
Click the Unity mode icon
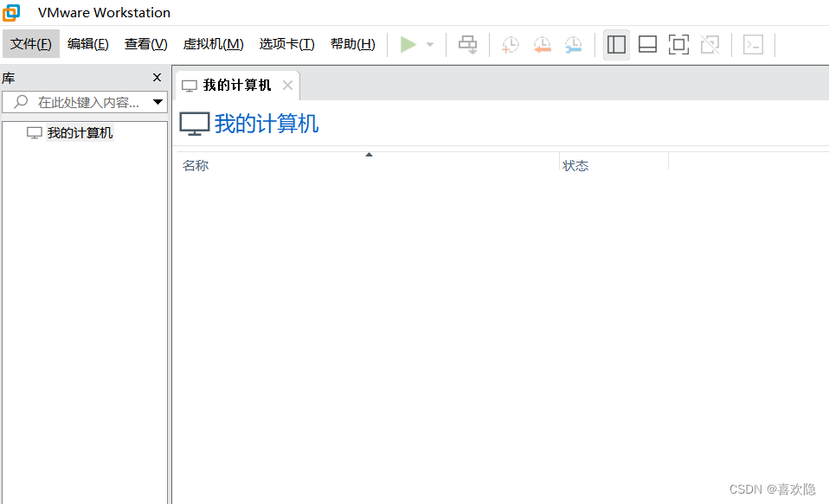(710, 44)
